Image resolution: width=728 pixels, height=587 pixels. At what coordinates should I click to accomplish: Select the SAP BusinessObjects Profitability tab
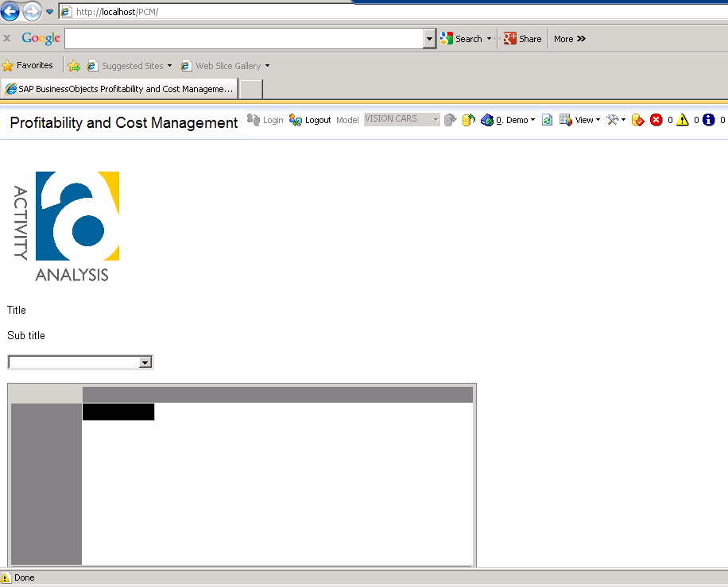(120, 89)
